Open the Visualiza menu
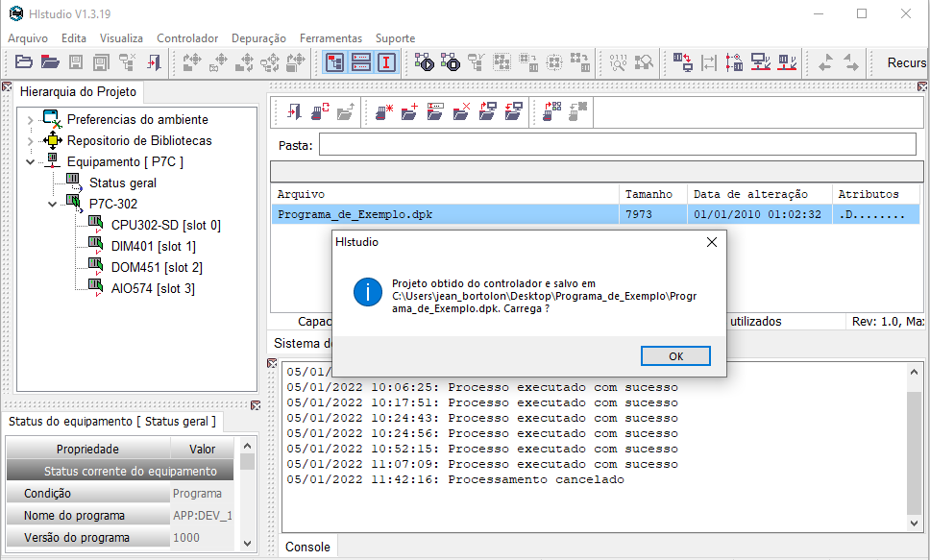 click(x=122, y=38)
